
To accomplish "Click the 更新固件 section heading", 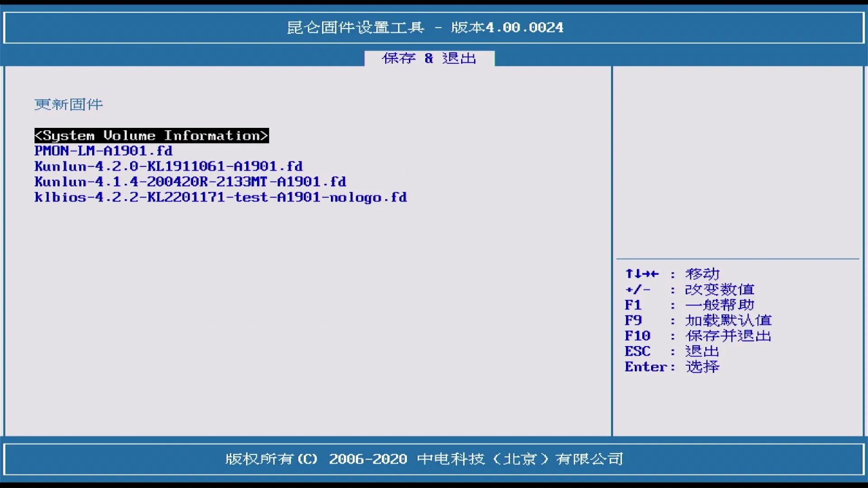I will pyautogui.click(x=69, y=105).
